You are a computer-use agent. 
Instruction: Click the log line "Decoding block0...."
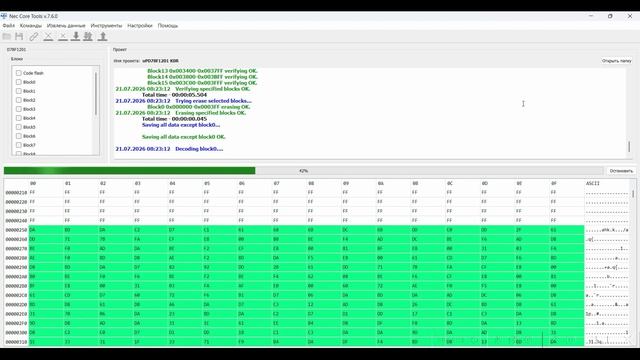pos(199,149)
